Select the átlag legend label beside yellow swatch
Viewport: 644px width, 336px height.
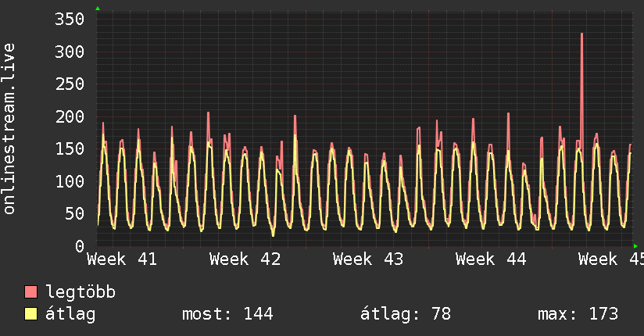[70, 315]
